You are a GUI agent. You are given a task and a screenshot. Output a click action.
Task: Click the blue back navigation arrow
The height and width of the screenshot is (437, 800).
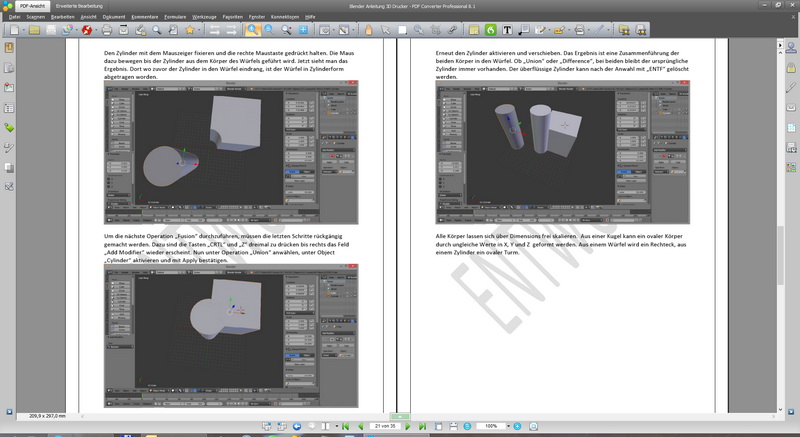[296, 426]
